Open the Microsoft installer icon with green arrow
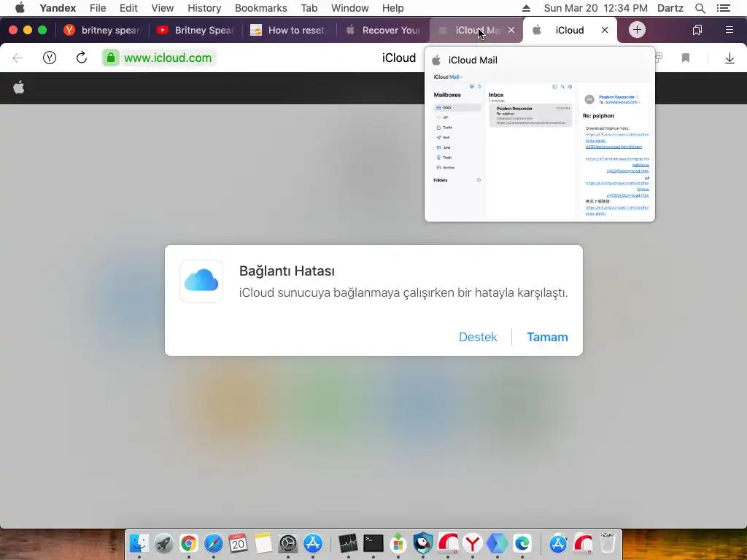 coord(398,543)
